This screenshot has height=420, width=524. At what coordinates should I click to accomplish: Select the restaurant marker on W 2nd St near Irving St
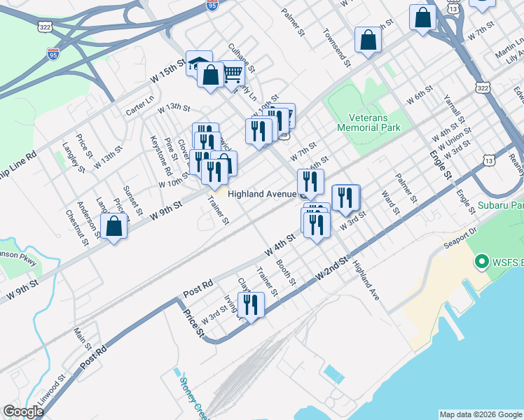pos(251,306)
